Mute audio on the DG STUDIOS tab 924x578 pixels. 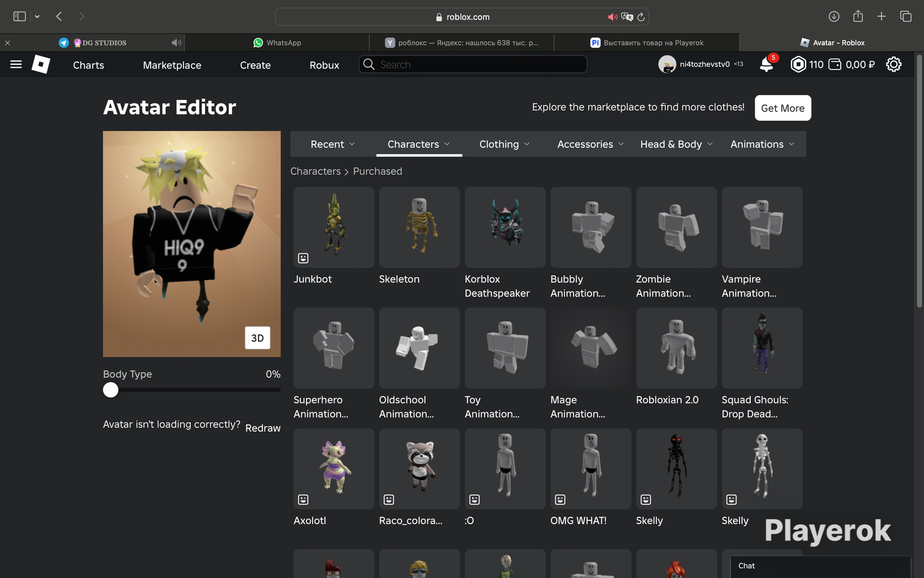coord(176,42)
